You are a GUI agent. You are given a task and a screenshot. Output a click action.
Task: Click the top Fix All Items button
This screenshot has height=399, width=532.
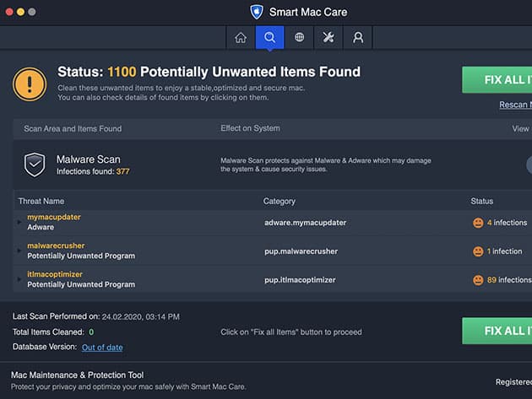[x=497, y=80]
